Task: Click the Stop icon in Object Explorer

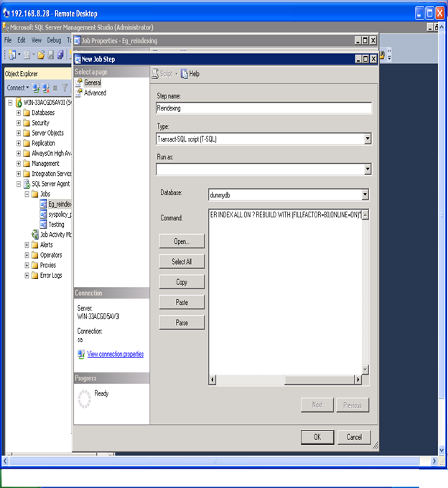Action: 55,88
